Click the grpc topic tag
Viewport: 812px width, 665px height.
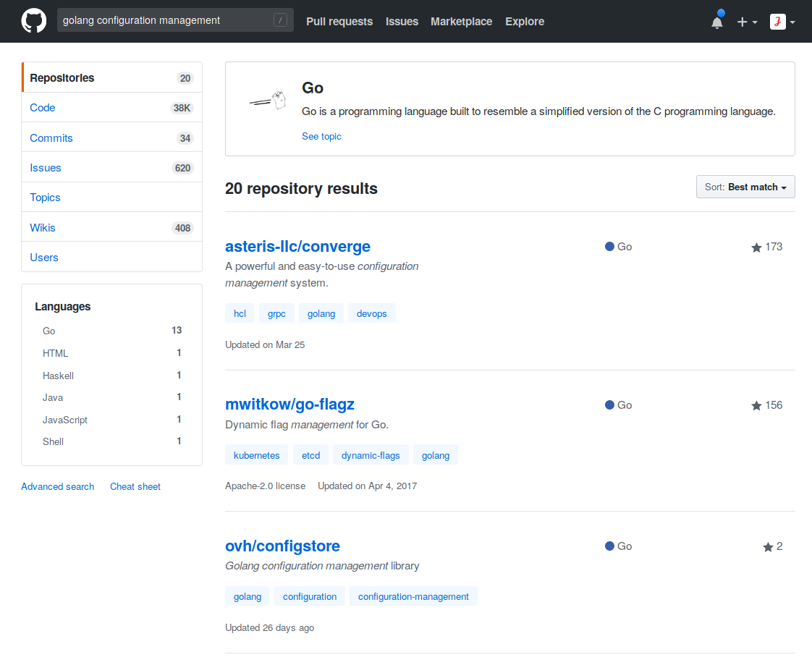[276, 313]
